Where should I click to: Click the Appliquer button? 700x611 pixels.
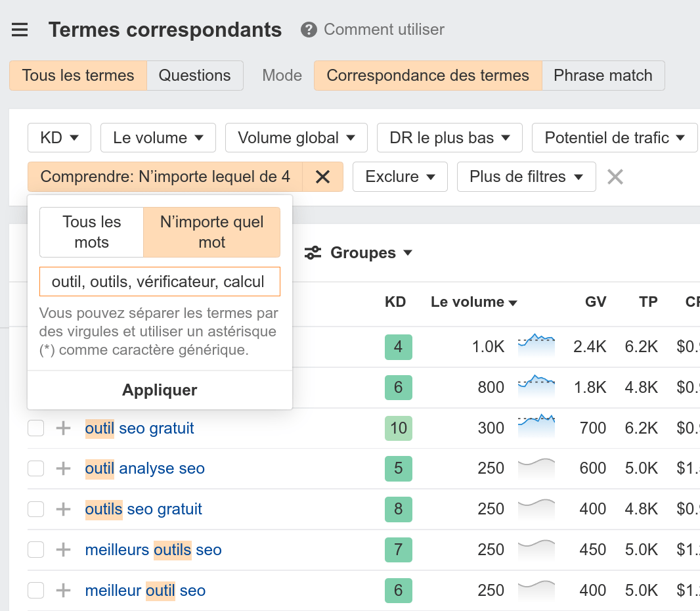pos(159,389)
